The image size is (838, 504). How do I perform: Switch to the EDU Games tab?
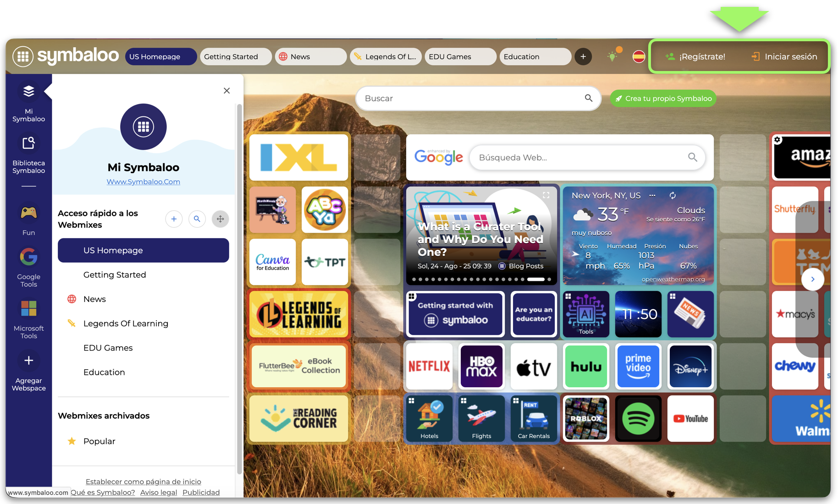[x=461, y=57]
